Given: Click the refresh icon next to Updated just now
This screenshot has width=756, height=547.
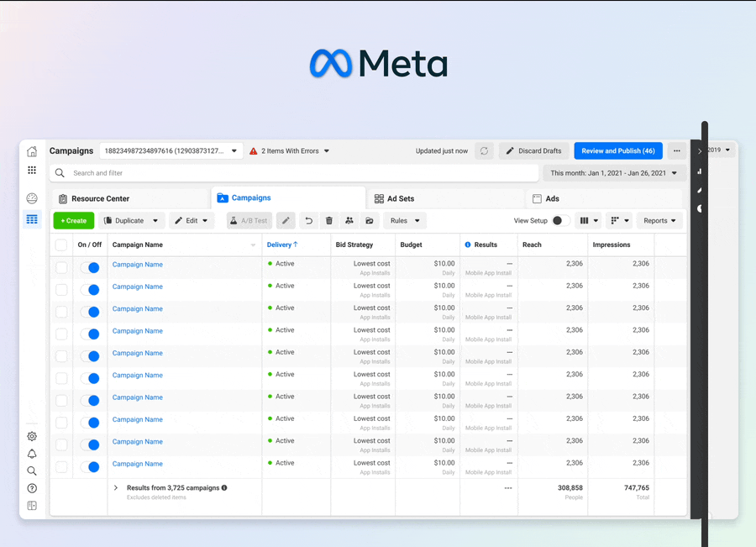Looking at the screenshot, I should coord(484,151).
